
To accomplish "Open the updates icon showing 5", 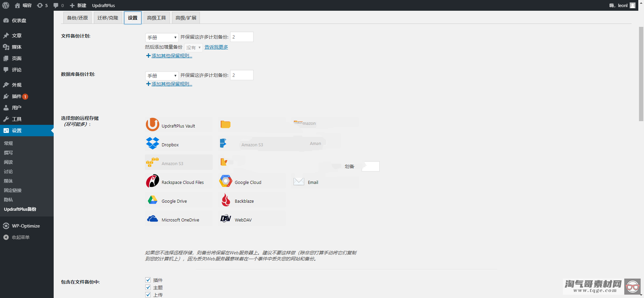I will pyautogui.click(x=40, y=5).
